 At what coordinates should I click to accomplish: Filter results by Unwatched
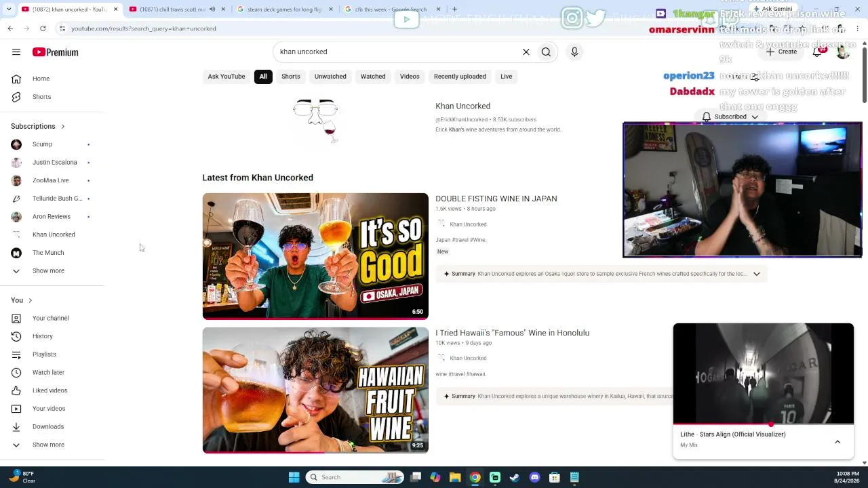tap(330, 77)
